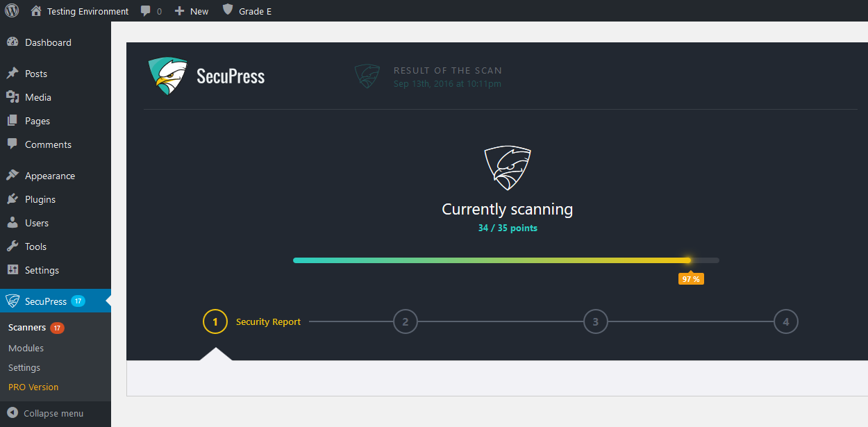Image resolution: width=868 pixels, height=427 pixels.
Task: Click the Tools wrench icon
Action: coord(12,246)
